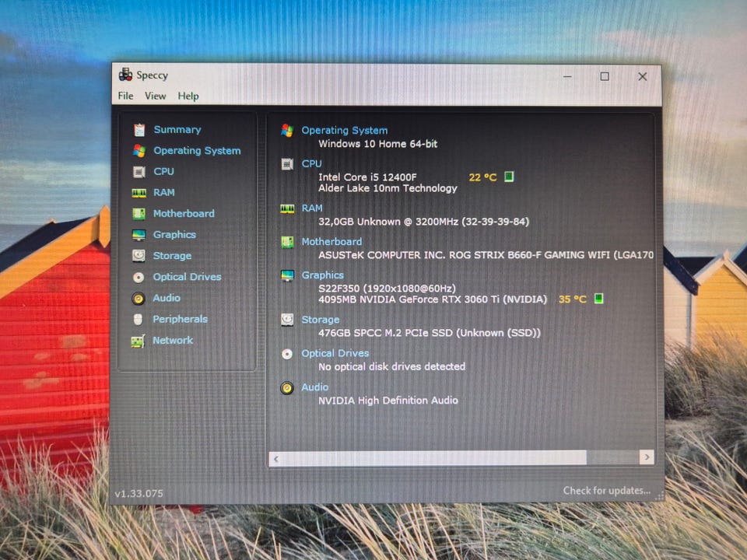Viewport: 747px width, 560px height.
Task: Click Windows 10 Home 64-bit text
Action: click(x=378, y=144)
